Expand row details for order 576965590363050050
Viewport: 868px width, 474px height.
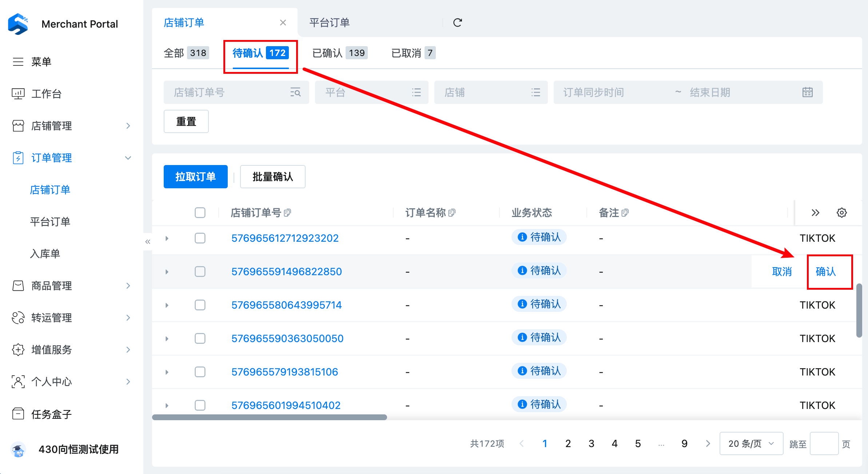[x=167, y=338]
